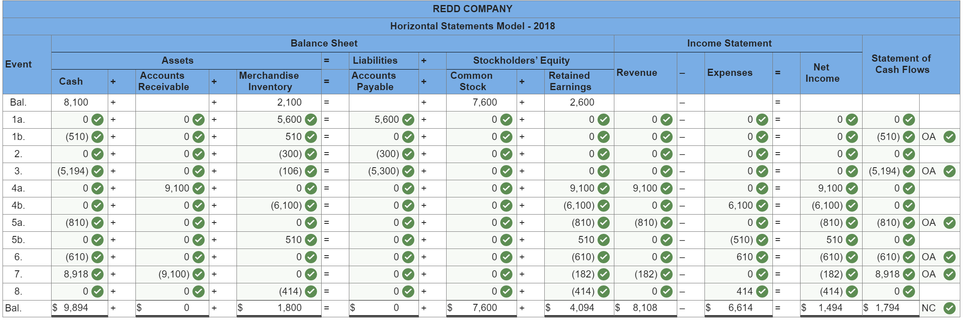
Task: Click the check icon beside Revenue 9,100 in row 4a
Action: [x=666, y=188]
